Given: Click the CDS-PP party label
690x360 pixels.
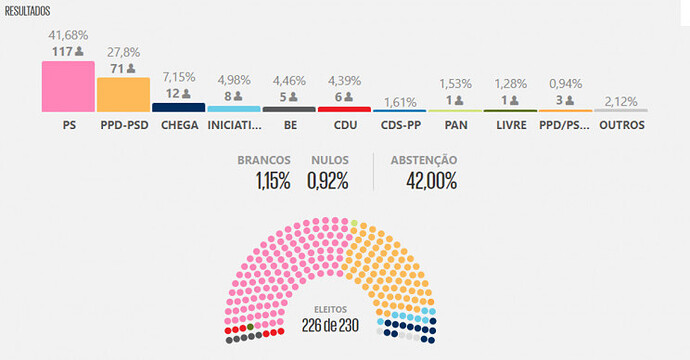Looking at the screenshot, I should [x=400, y=125].
